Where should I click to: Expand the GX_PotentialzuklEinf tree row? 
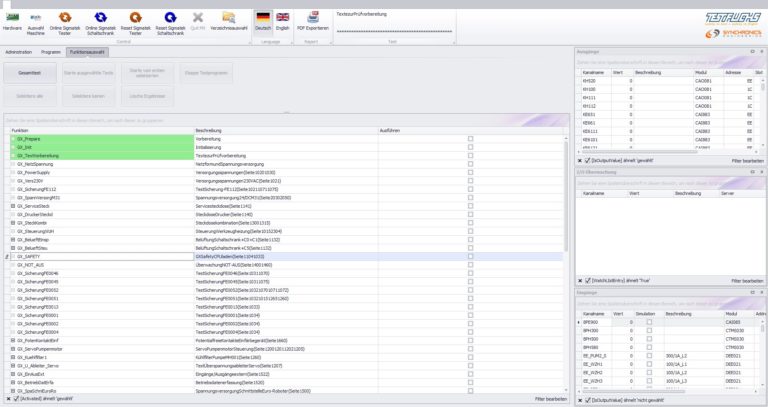point(13,341)
